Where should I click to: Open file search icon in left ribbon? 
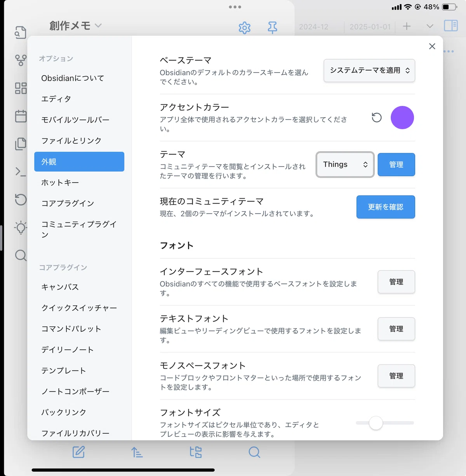pyautogui.click(x=21, y=33)
